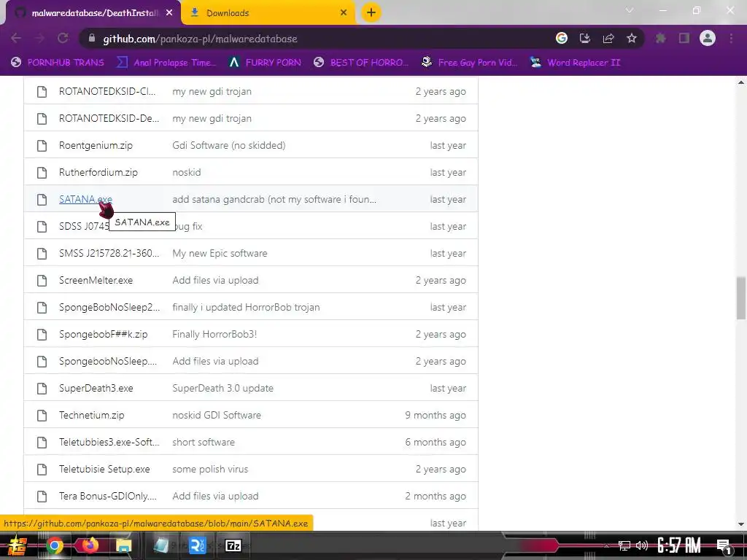Viewport: 747px width, 560px height.
Task: Switch to the Downloads tab
Action: pyautogui.click(x=268, y=13)
